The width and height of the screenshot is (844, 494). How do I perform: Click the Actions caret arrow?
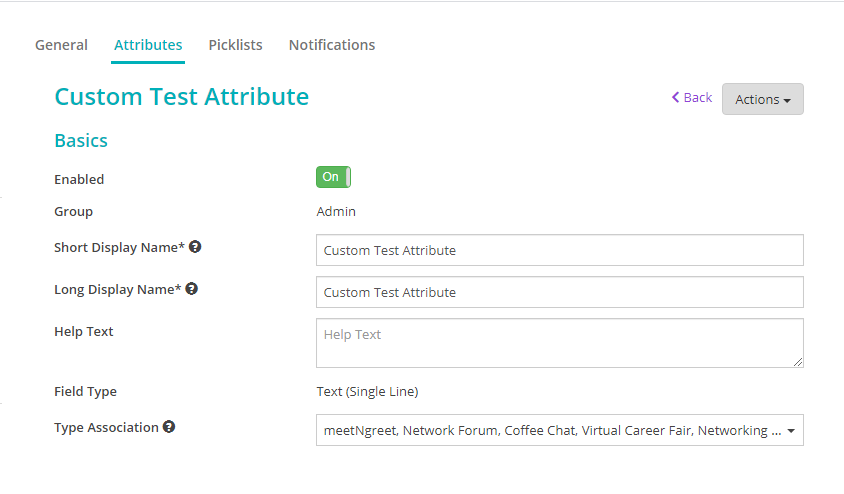coord(787,101)
